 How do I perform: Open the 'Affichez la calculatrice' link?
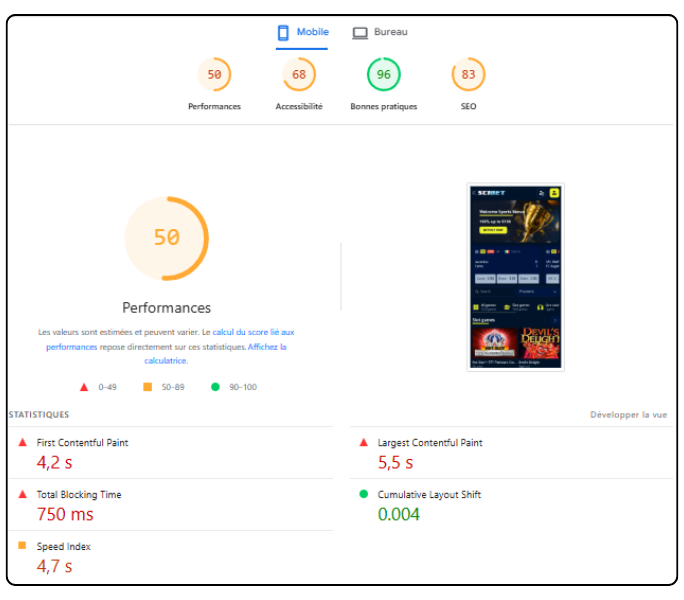[267, 347]
